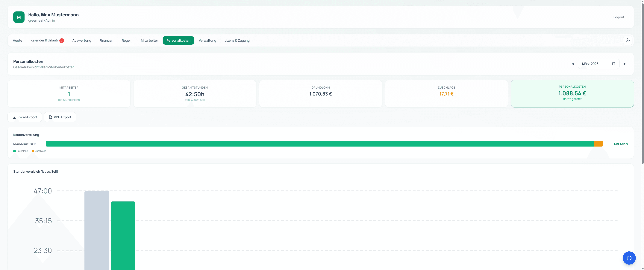Select the Heute tab
644x270 pixels.
point(17,41)
